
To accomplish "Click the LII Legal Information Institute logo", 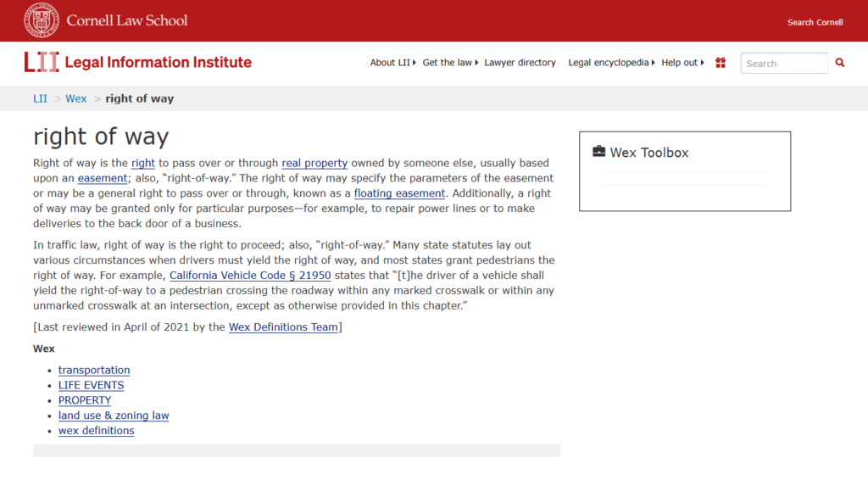I will (138, 62).
